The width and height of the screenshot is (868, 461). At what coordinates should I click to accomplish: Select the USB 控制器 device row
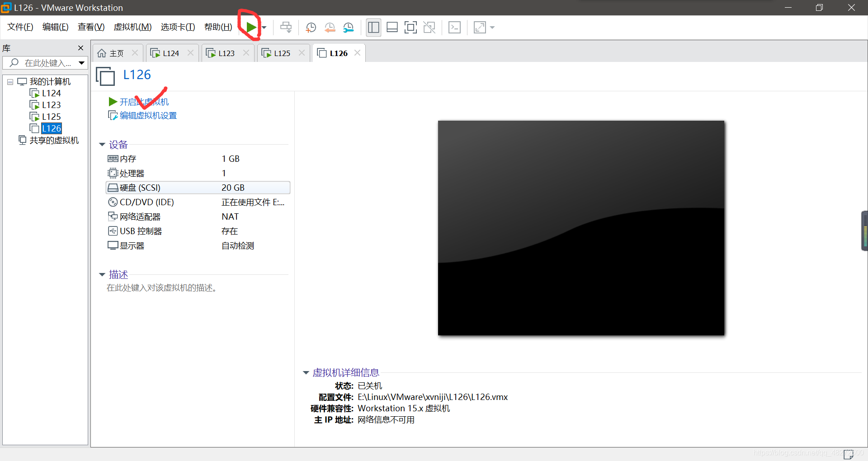(198, 231)
